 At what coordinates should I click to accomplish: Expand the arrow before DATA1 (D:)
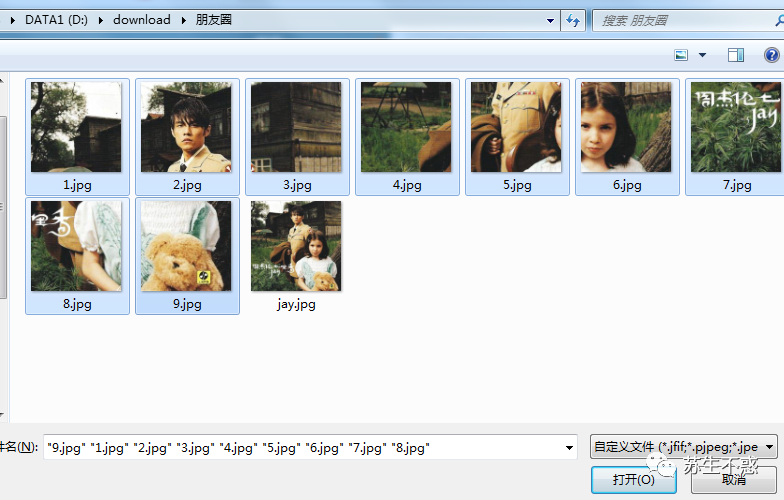tap(13, 20)
